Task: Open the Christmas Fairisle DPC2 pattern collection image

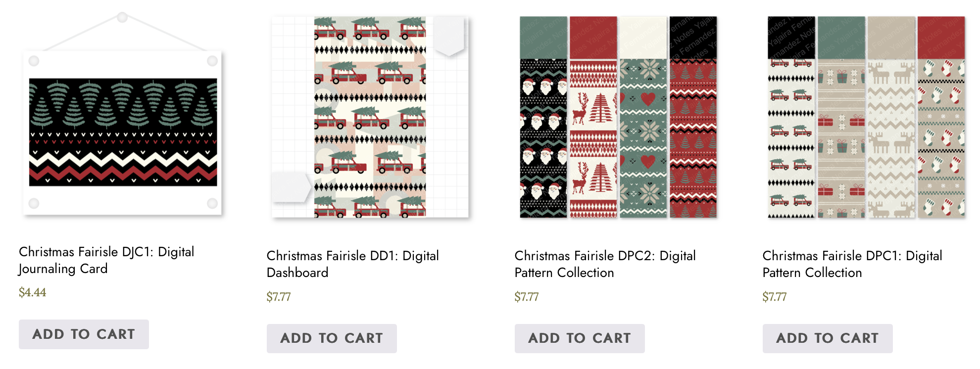Action: coord(618,118)
